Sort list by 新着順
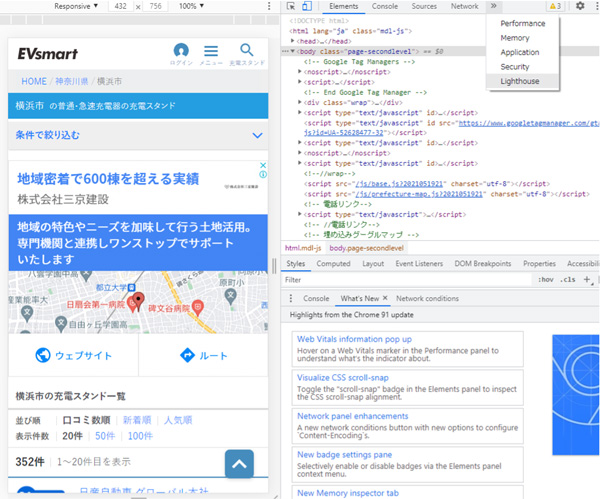Viewport: 600px width, 499px height. (137, 420)
